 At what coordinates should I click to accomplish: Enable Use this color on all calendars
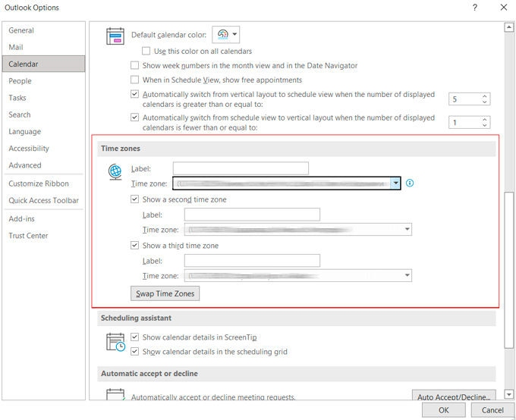pyautogui.click(x=146, y=51)
